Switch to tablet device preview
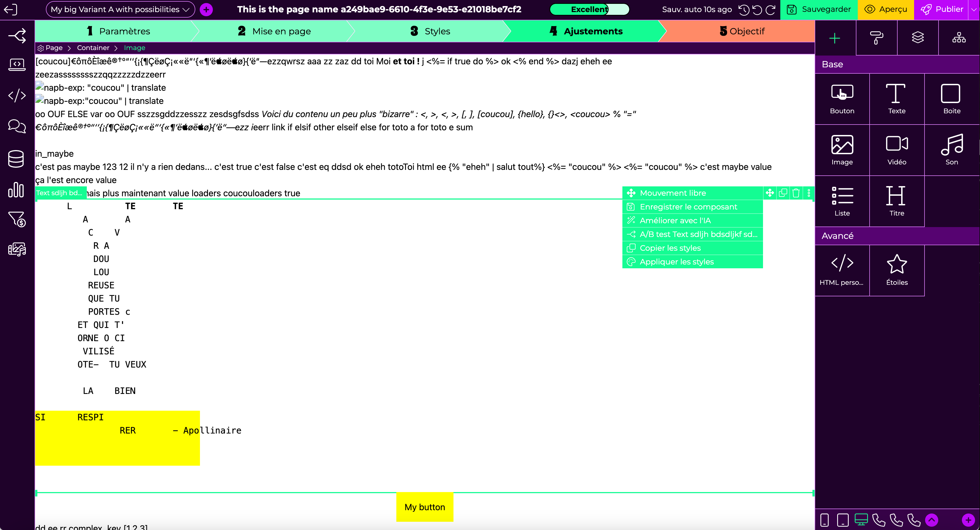This screenshot has height=530, width=980. (843, 520)
